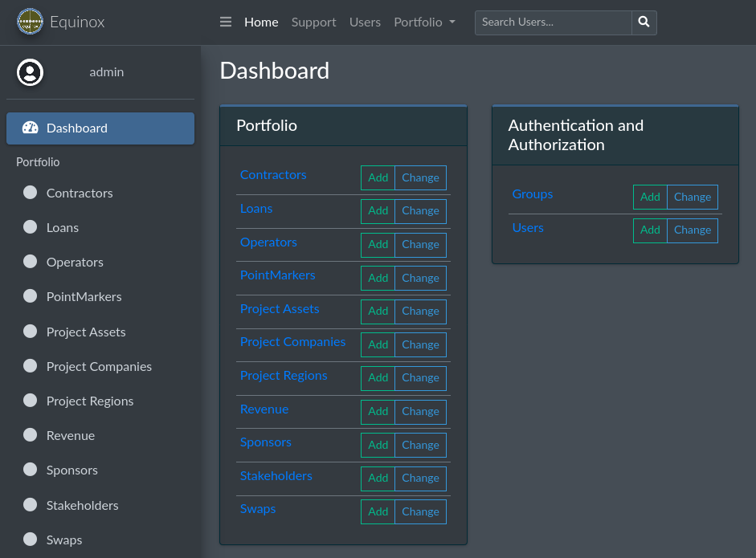Click Change button for Swaps
Image resolution: width=756 pixels, height=558 pixels.
click(420, 511)
